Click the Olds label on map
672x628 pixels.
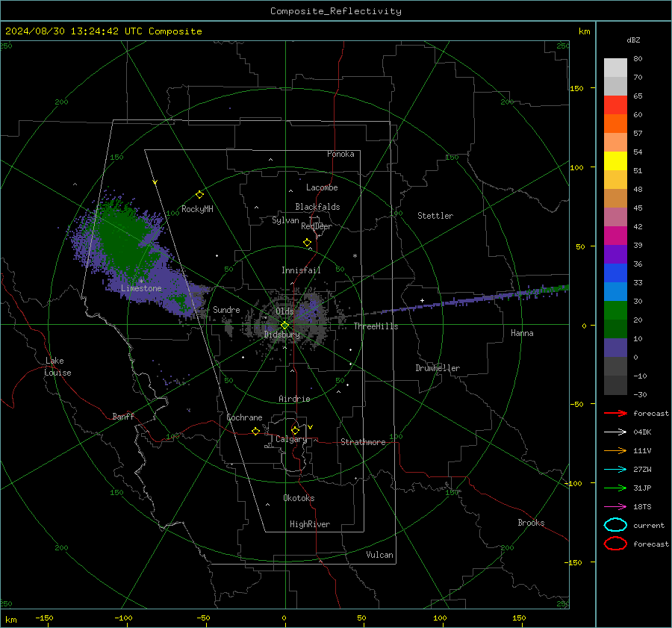284,311
